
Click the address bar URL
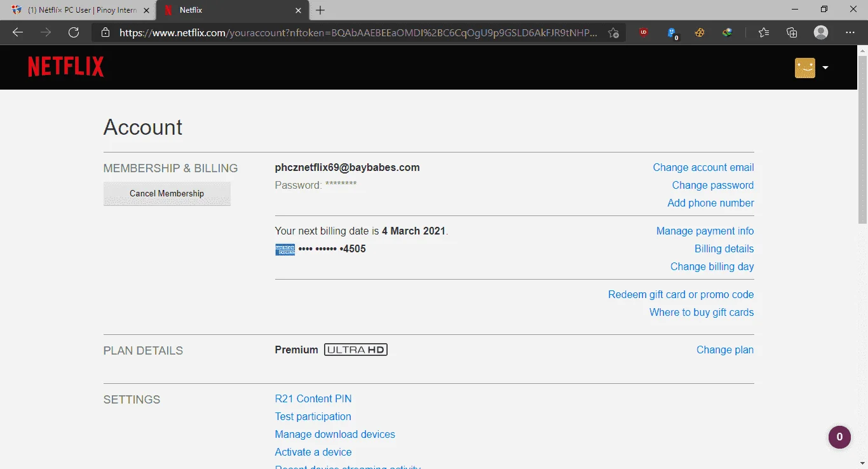click(358, 32)
